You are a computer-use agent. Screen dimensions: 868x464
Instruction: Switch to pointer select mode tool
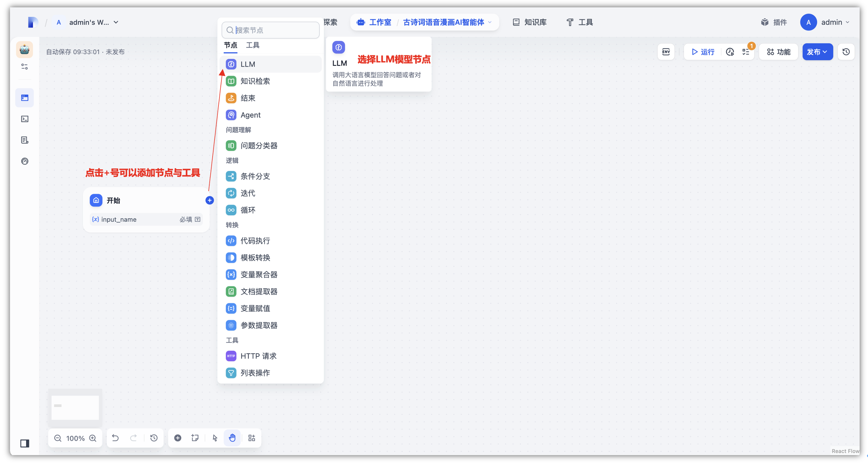215,438
